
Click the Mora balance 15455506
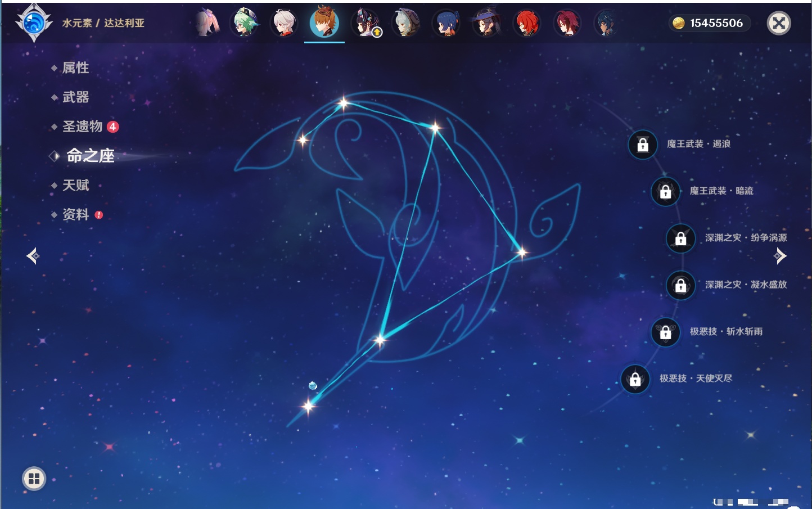click(x=716, y=23)
